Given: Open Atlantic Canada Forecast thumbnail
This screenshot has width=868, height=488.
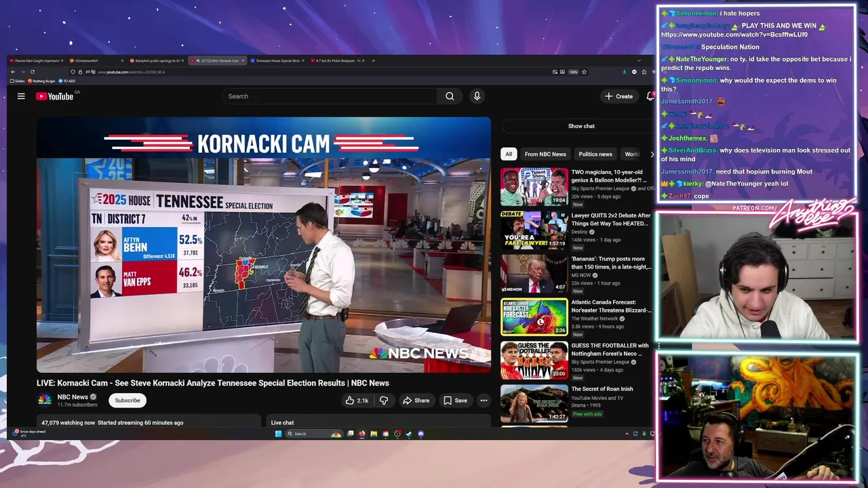Looking at the screenshot, I should point(534,317).
